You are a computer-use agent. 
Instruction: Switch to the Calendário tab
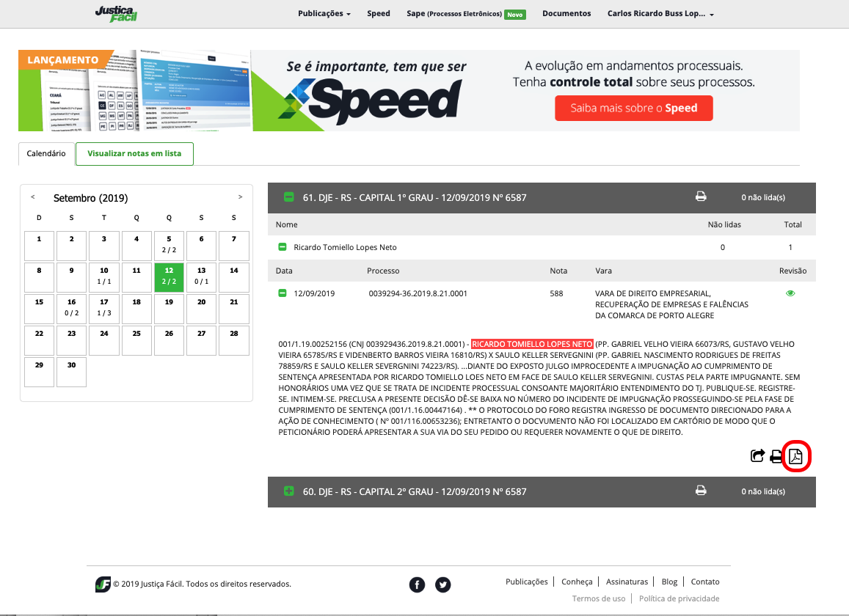pyautogui.click(x=46, y=154)
